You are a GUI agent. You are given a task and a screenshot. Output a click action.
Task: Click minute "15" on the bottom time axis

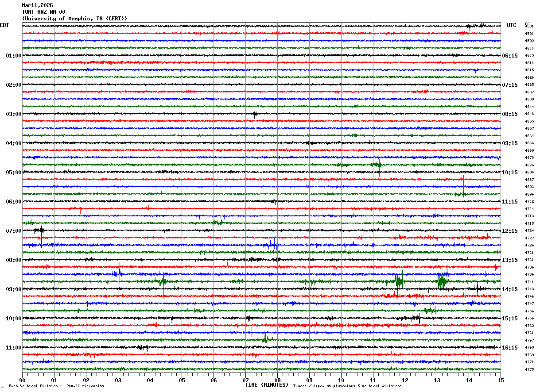point(501,380)
